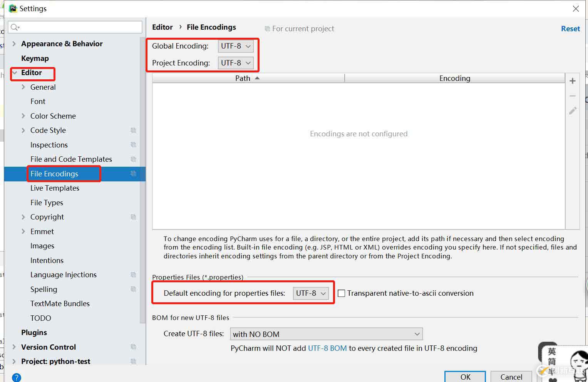
Task: Select Language Injections page
Action: (x=64, y=275)
